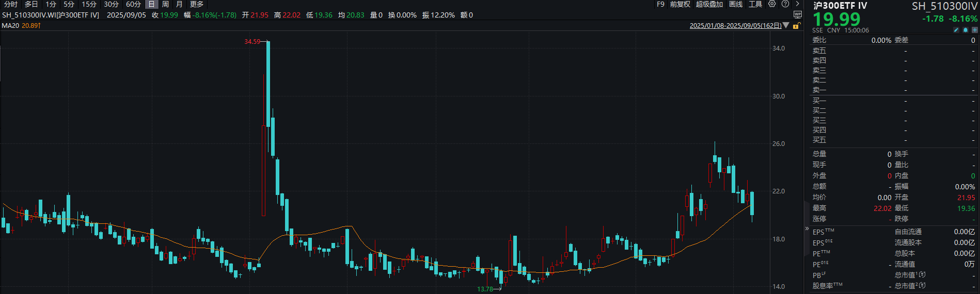Viewport: 980px width, 294px height.
Task: Collapse the side quote panel with double chevron
Action: pyautogui.click(x=807, y=228)
